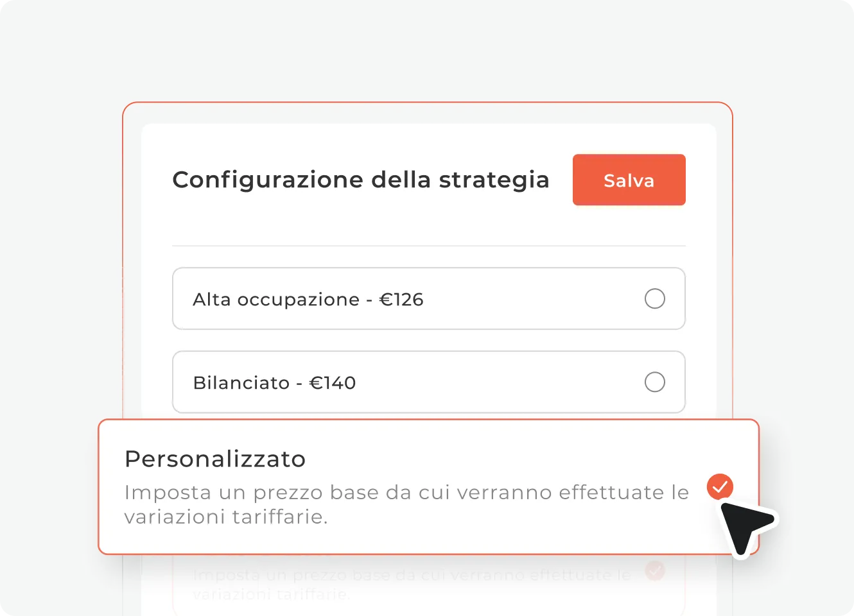The width and height of the screenshot is (854, 616).
Task: Click the faded description text in the background card
Action: [411, 584]
